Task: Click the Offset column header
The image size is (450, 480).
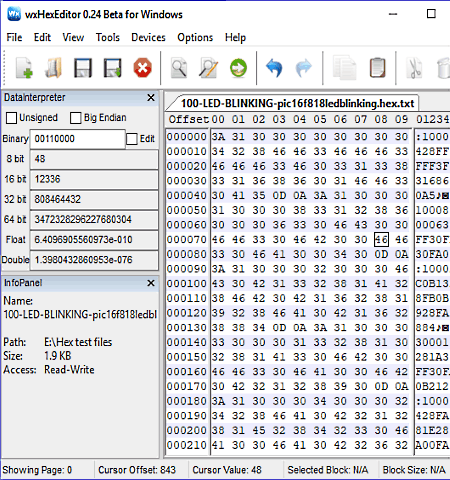Action: 189,119
